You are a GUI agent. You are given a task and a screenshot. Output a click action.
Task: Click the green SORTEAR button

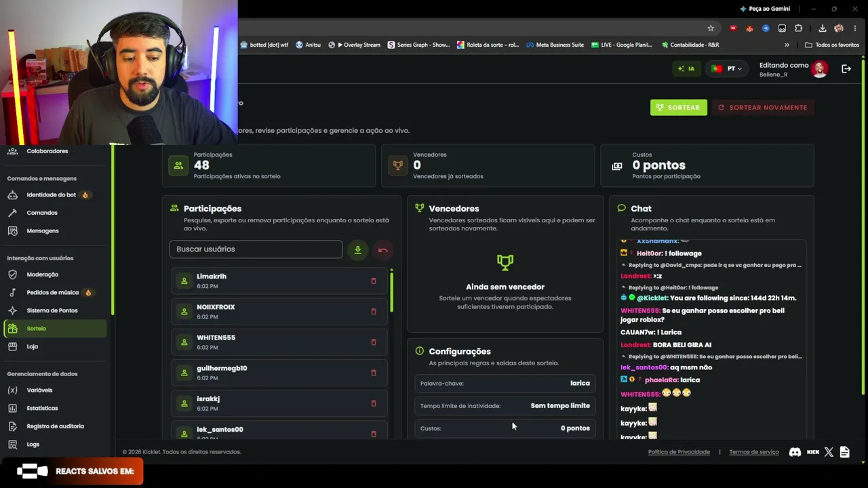[678, 108]
